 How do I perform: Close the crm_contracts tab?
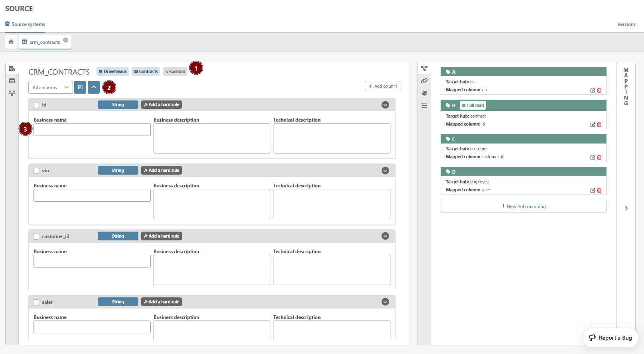(66, 40)
